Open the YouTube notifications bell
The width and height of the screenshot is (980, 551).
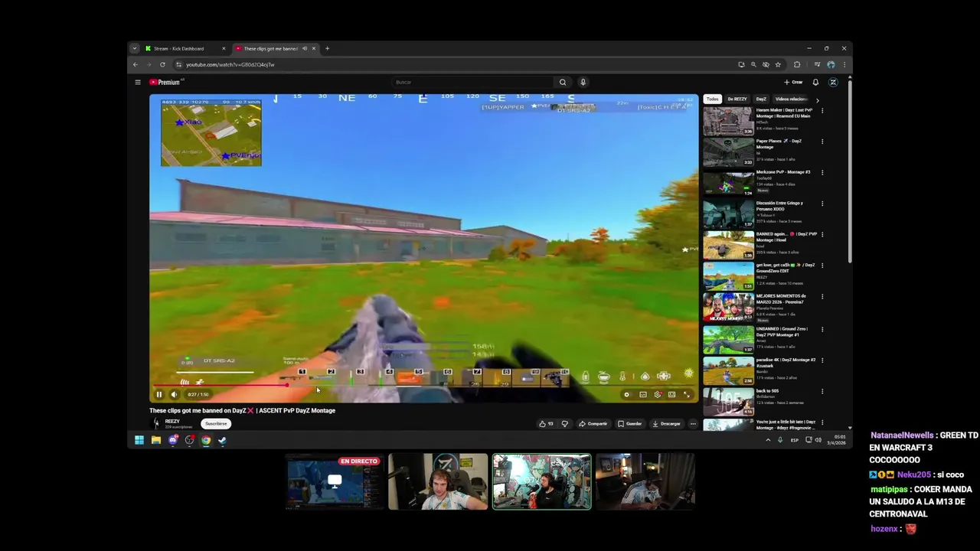pos(815,83)
